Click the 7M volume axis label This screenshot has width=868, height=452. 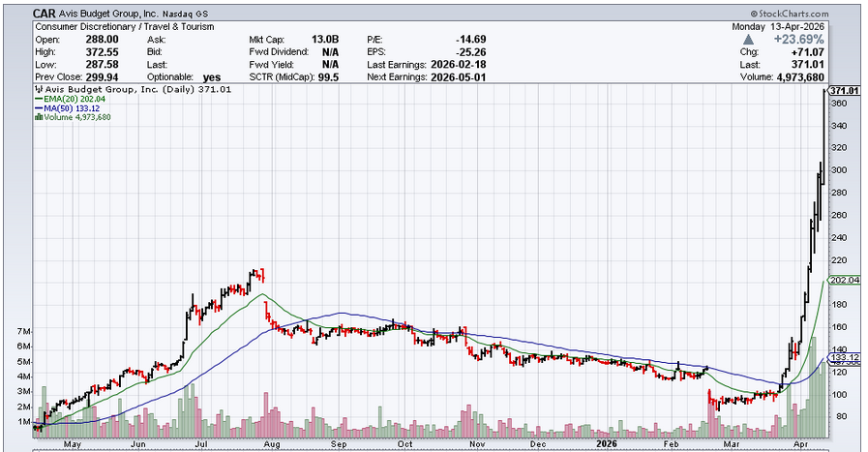(24, 331)
